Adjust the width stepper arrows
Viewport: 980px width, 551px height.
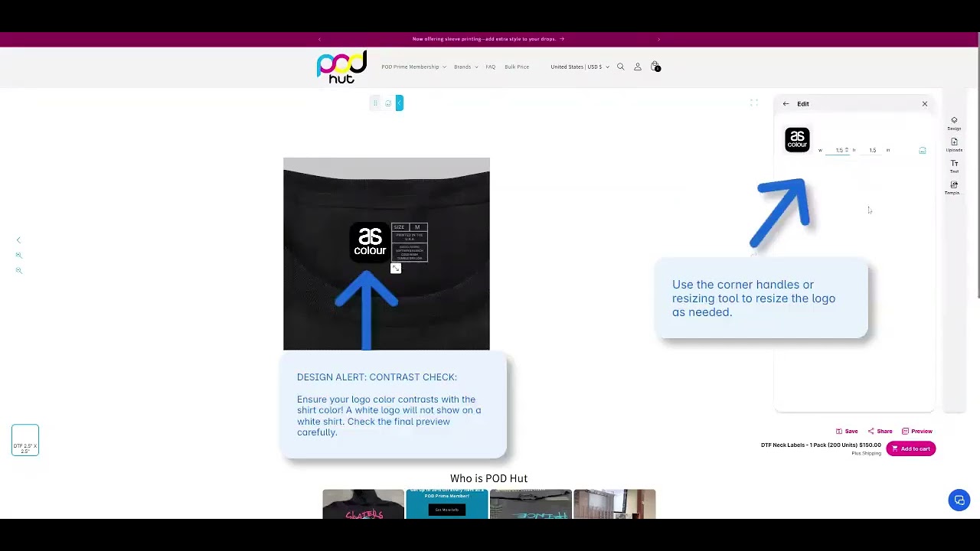[847, 150]
